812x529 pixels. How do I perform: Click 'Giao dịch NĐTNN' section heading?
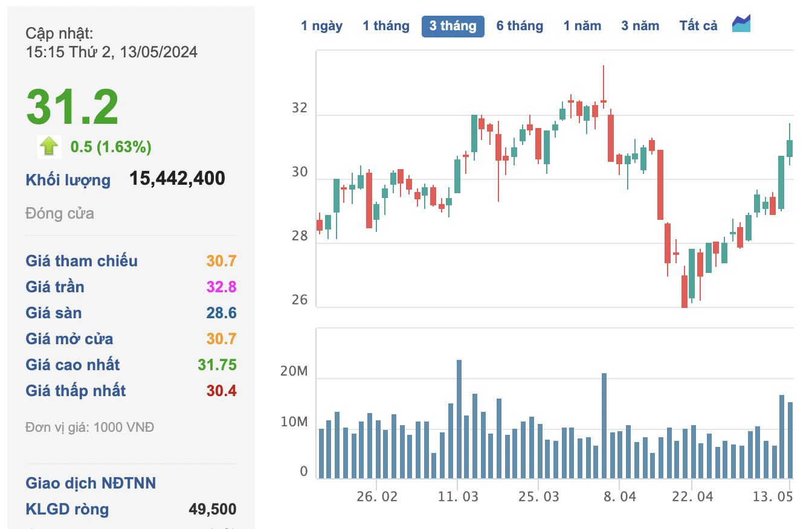[91, 483]
